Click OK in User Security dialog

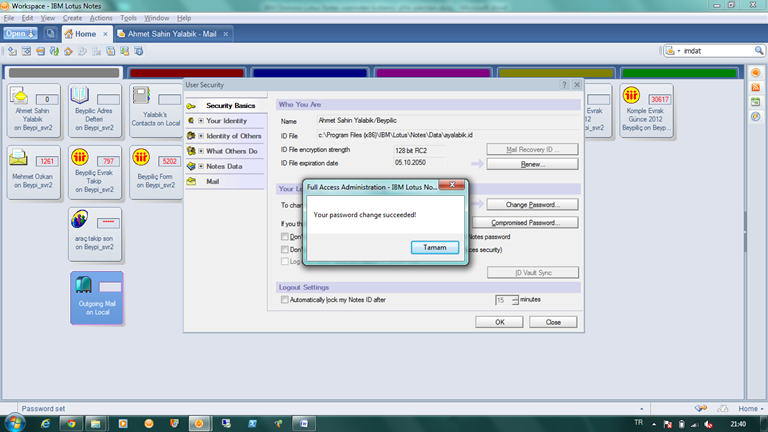click(x=499, y=322)
